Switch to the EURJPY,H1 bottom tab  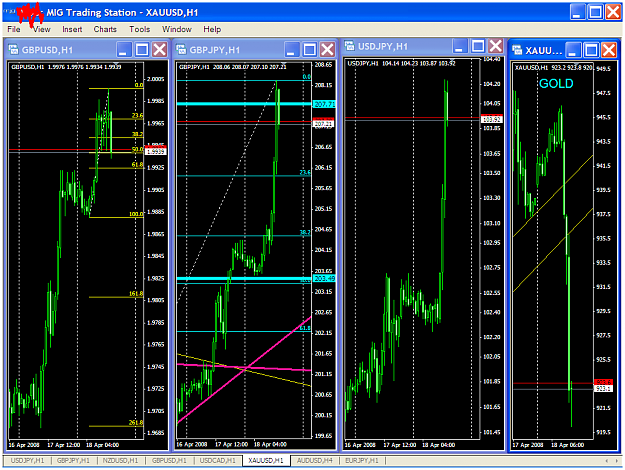pos(362,460)
